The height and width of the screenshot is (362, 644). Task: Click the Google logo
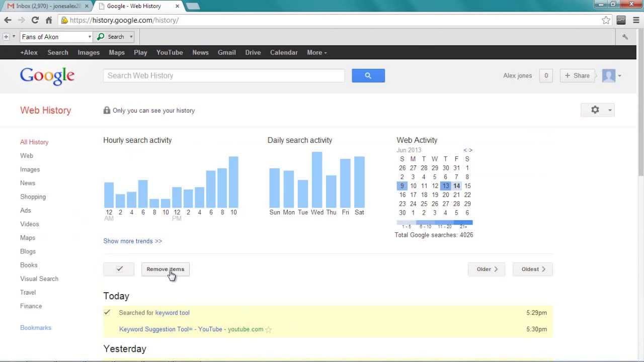tap(47, 76)
